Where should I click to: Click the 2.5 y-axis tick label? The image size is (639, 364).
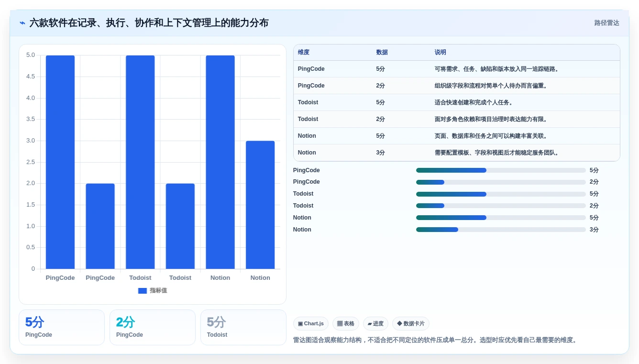[31, 162]
